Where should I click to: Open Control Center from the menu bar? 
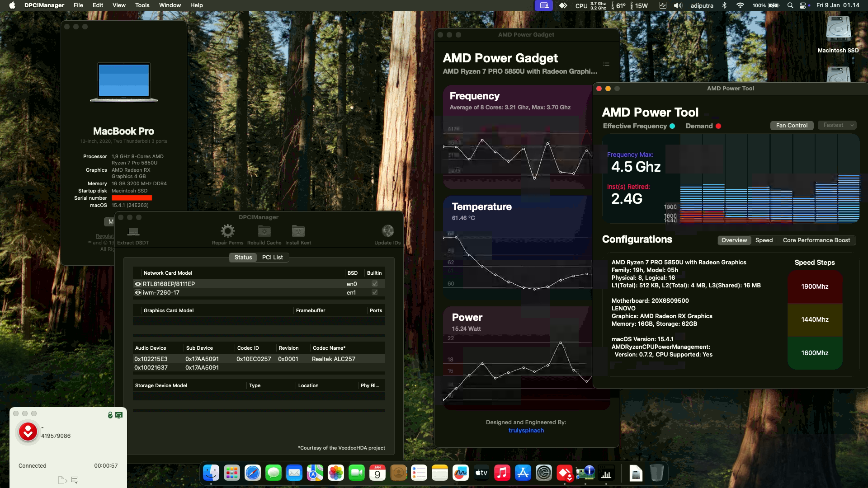(x=803, y=5)
